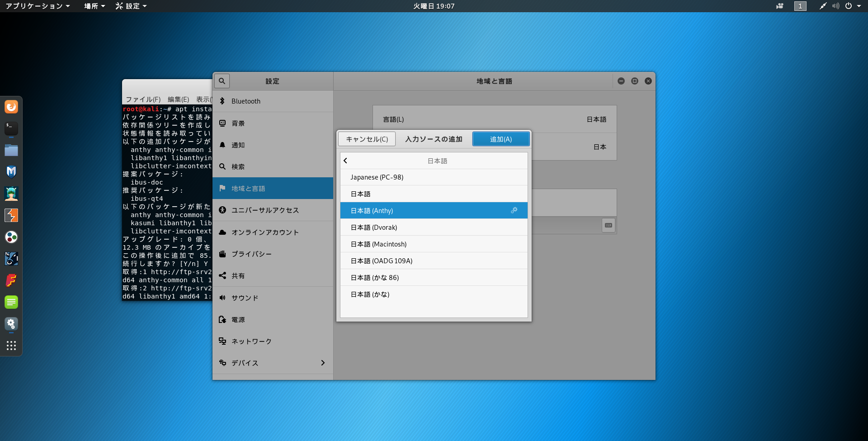The image size is (868, 441).
Task: Select 日本語 (Macintosh) input source
Action: click(434, 244)
